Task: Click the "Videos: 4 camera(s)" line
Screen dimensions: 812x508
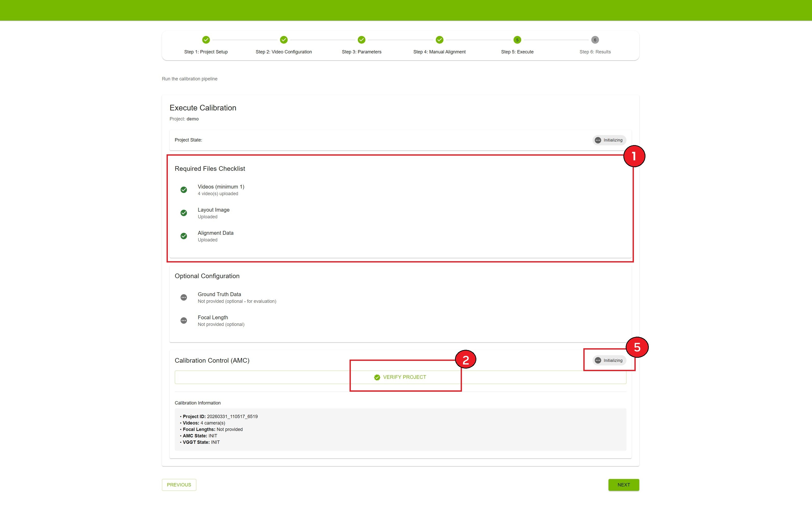Action: coord(204,423)
